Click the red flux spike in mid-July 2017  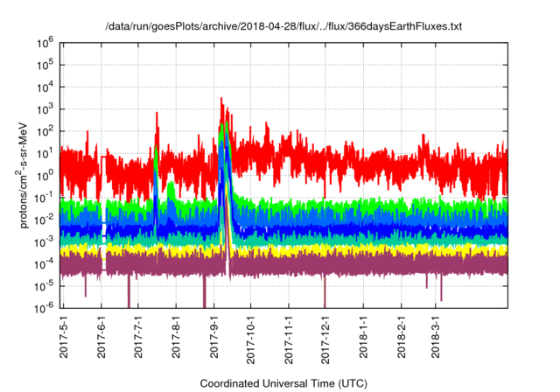click(157, 115)
